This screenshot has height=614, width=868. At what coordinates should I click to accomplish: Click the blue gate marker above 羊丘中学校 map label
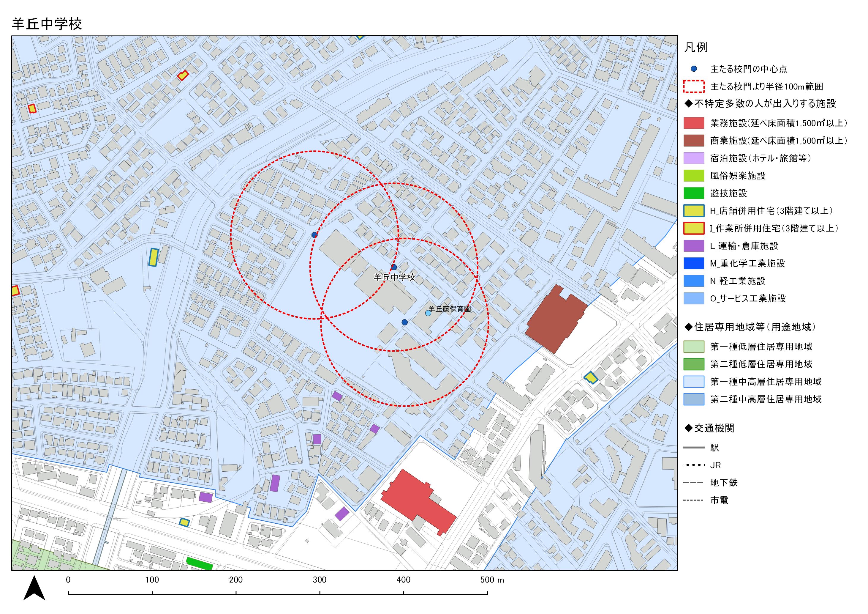coord(393,267)
